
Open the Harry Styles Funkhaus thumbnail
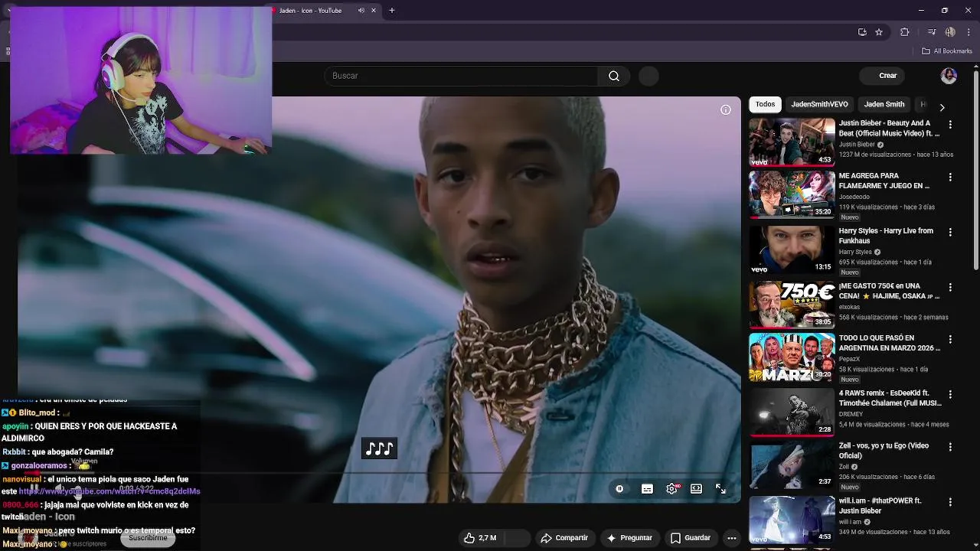(x=792, y=249)
